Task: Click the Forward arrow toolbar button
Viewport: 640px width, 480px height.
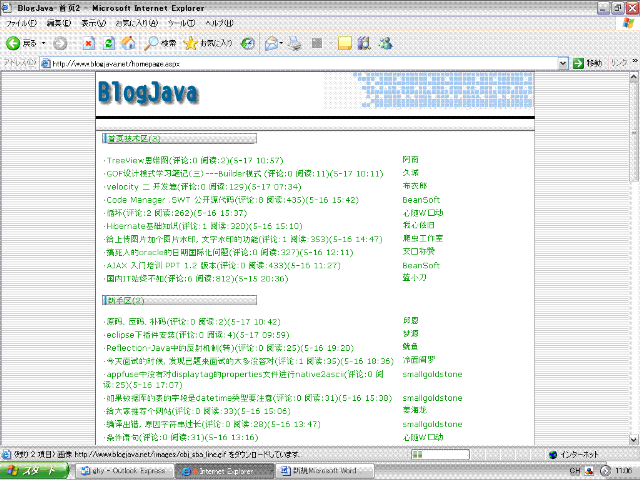Action: coord(60,43)
